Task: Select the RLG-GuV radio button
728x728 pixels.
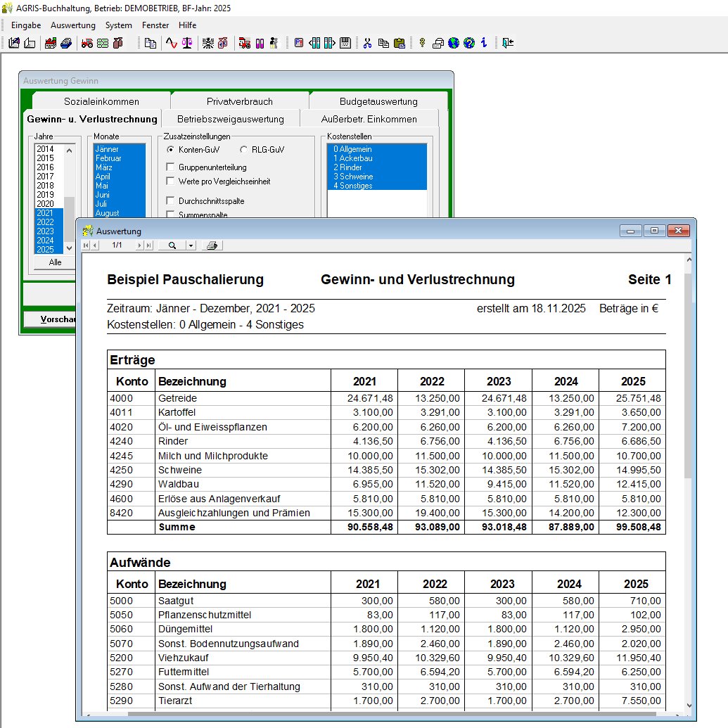Action: (x=244, y=150)
